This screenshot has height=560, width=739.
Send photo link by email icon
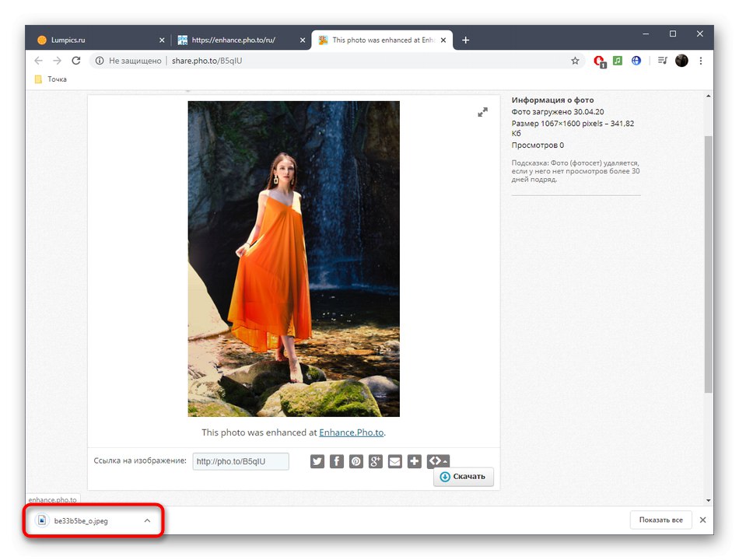[x=395, y=461]
